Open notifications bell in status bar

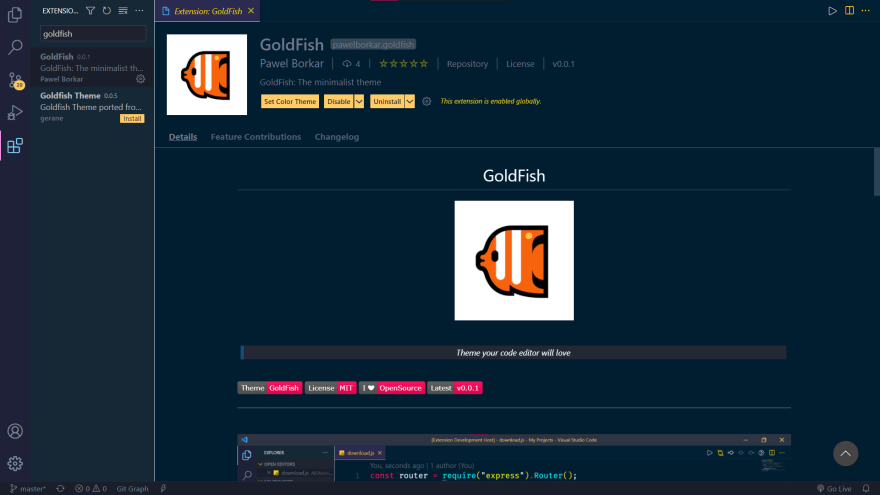tap(866, 489)
